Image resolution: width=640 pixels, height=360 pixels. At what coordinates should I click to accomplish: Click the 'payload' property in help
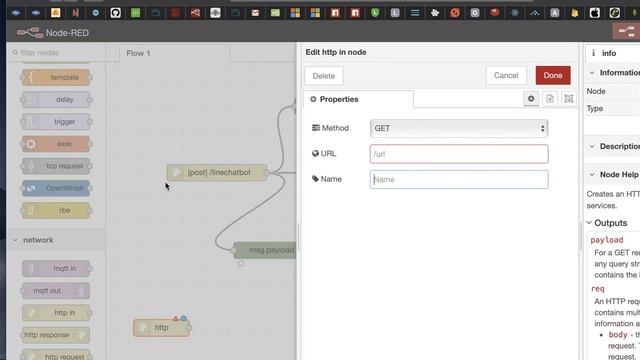[x=607, y=240]
